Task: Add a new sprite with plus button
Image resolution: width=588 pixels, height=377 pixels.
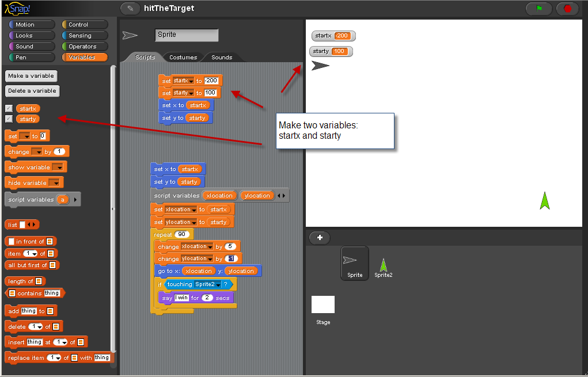Action: [x=320, y=237]
